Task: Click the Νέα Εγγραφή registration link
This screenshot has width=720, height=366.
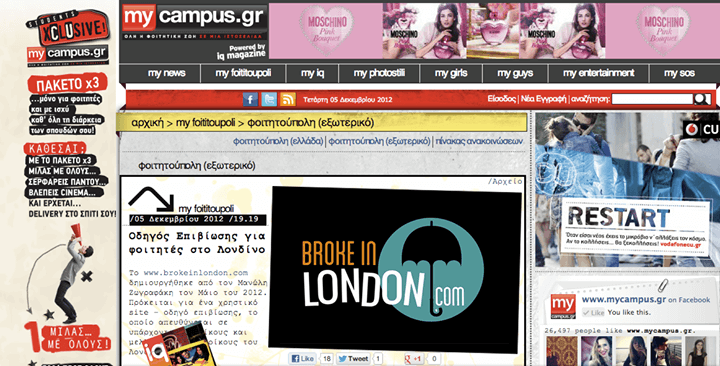Action: point(543,99)
